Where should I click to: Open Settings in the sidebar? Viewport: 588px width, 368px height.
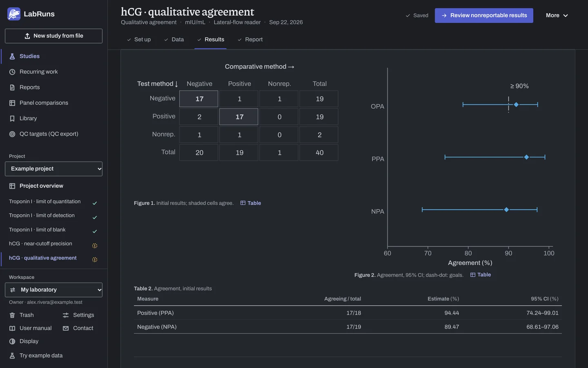pyautogui.click(x=83, y=315)
